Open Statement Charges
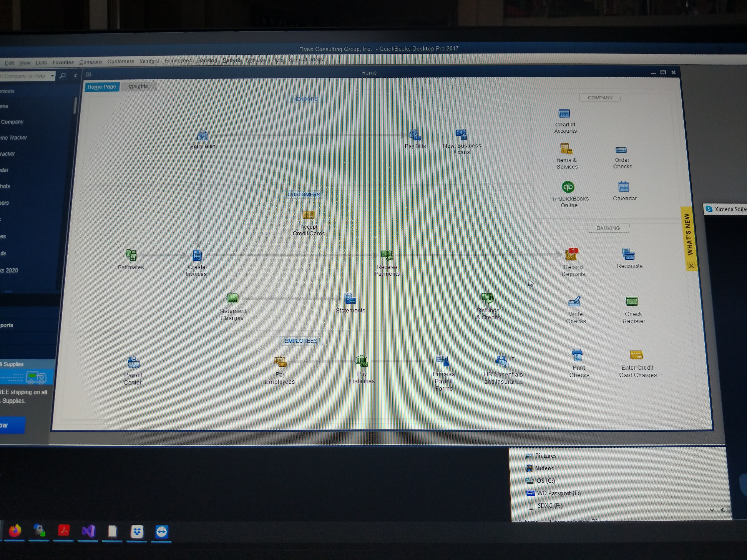 [x=232, y=298]
